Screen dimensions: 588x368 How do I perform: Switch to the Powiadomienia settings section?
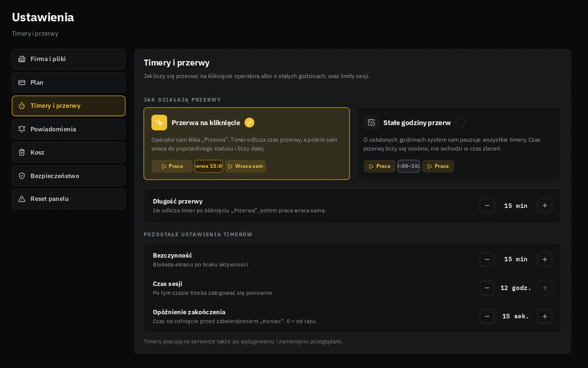pyautogui.click(x=68, y=129)
